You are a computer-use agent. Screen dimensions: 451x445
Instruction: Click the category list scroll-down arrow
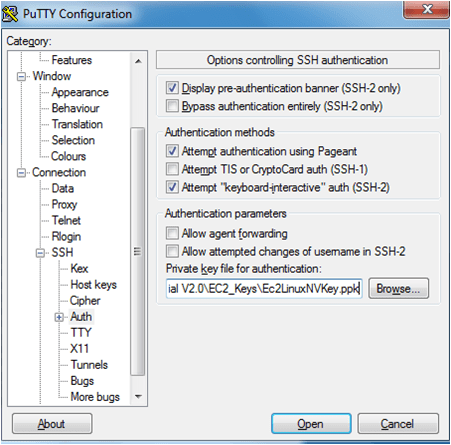click(138, 397)
